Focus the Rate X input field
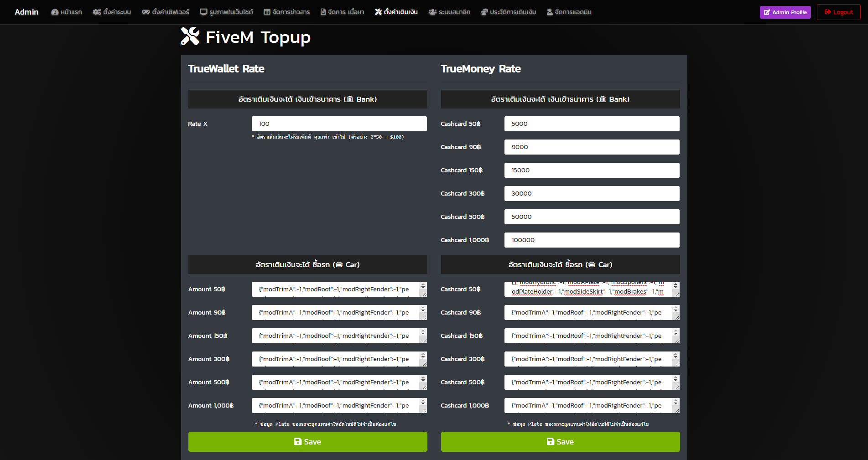Screen dimensions: 868x460 click(x=339, y=124)
